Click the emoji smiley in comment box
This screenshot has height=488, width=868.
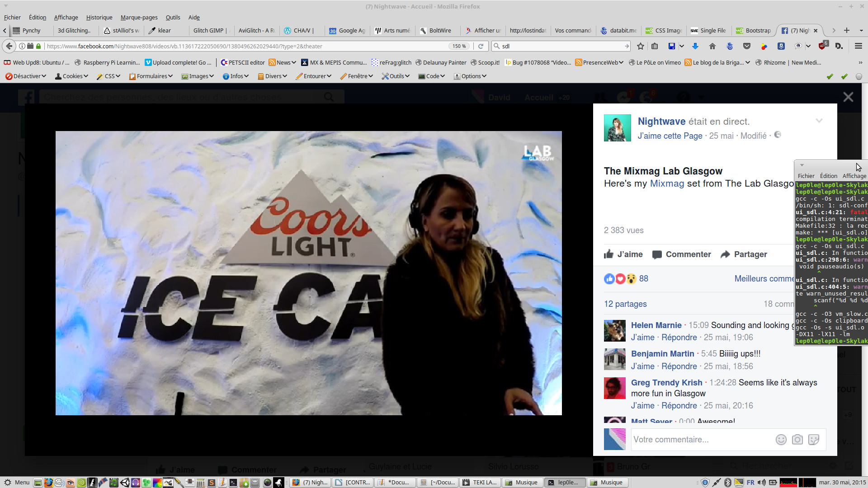click(x=781, y=440)
